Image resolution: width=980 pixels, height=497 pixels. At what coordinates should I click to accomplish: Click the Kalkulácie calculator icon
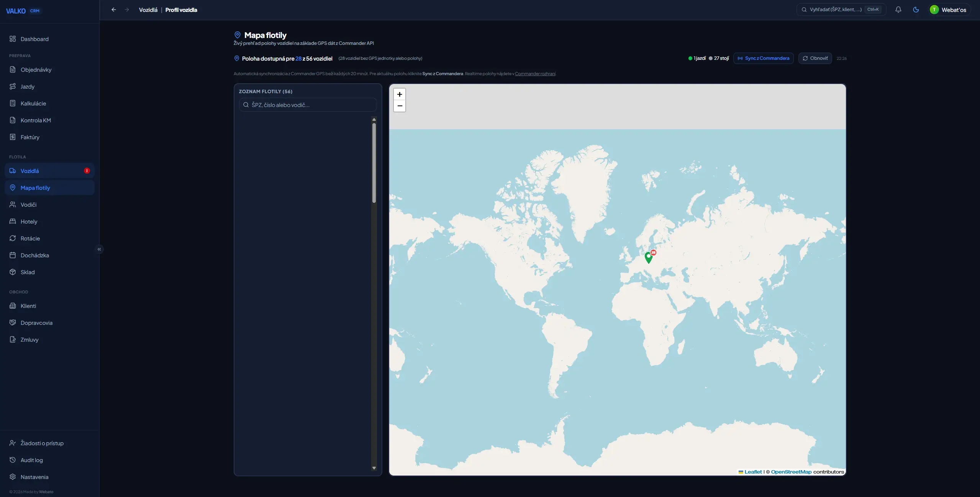(13, 104)
